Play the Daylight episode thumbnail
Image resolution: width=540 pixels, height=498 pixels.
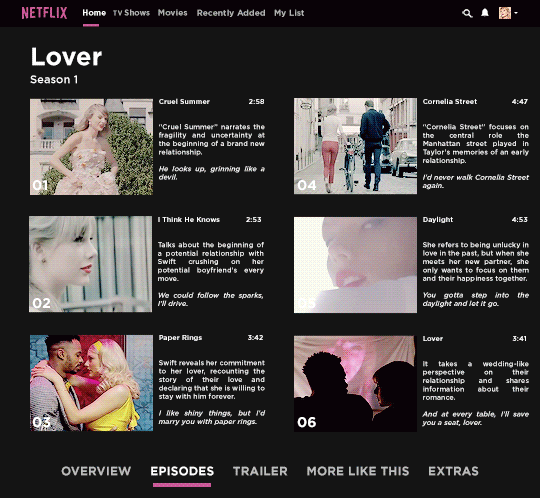(355, 265)
